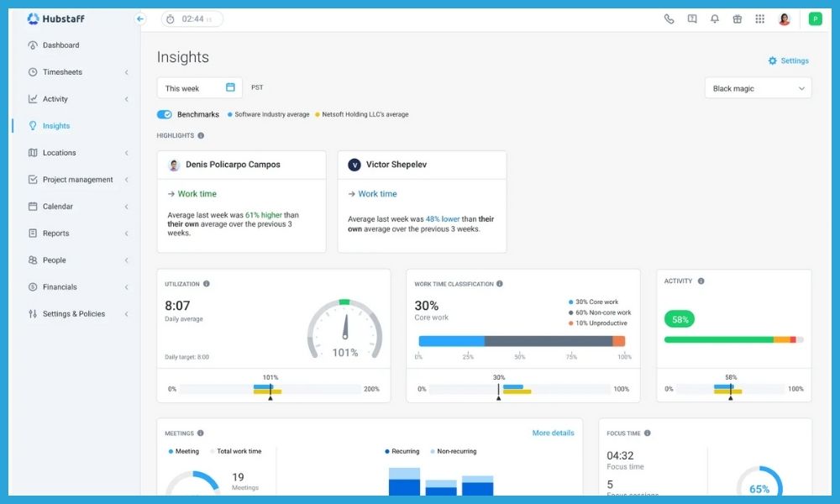The height and width of the screenshot is (504, 840).
Task: Click the Settings gear icon
Action: 773,61
